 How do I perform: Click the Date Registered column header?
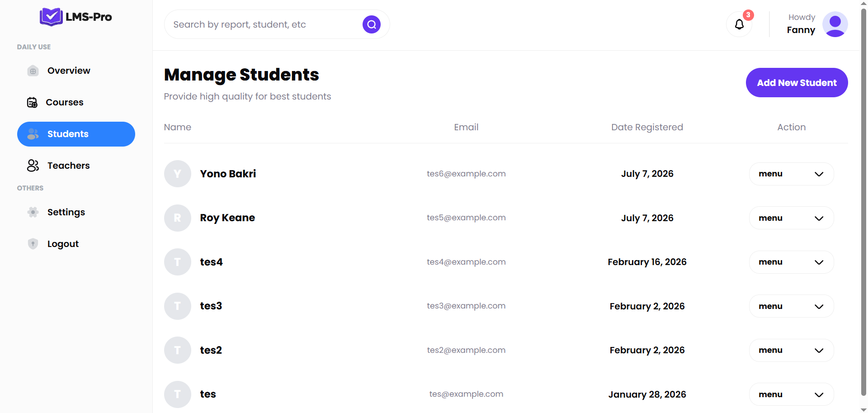coord(647,127)
